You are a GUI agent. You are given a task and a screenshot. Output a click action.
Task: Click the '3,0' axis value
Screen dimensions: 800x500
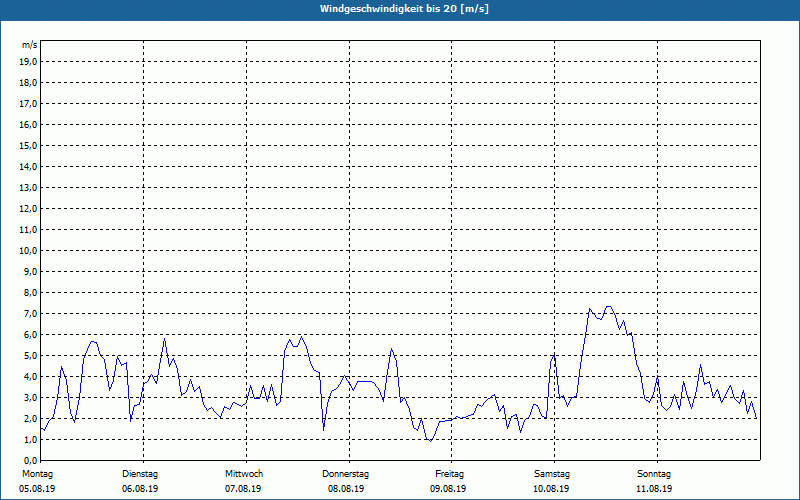(31, 397)
